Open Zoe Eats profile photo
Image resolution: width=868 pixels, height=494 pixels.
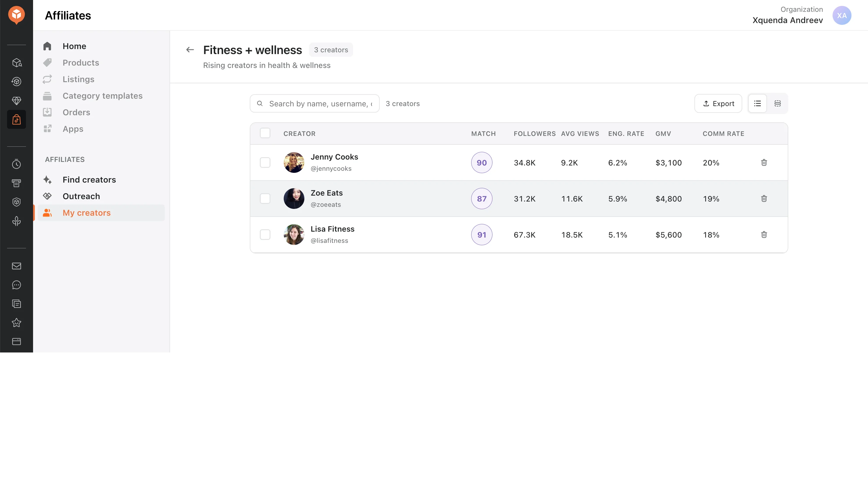coord(294,199)
